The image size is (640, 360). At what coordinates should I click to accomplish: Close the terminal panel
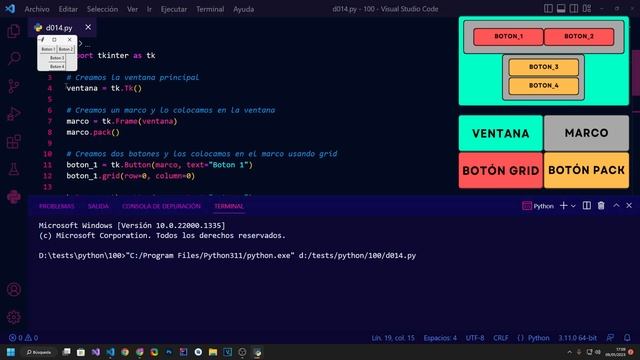point(629,206)
